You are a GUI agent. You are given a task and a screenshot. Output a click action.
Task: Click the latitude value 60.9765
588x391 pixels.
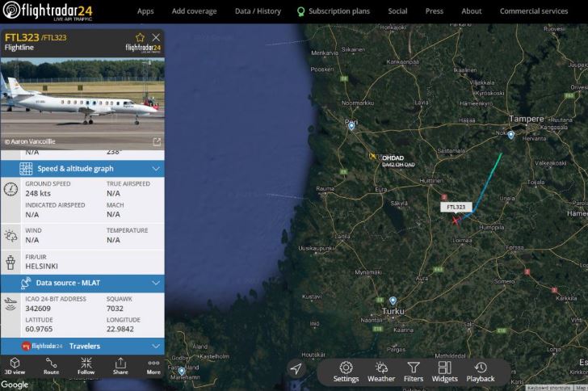coord(39,329)
